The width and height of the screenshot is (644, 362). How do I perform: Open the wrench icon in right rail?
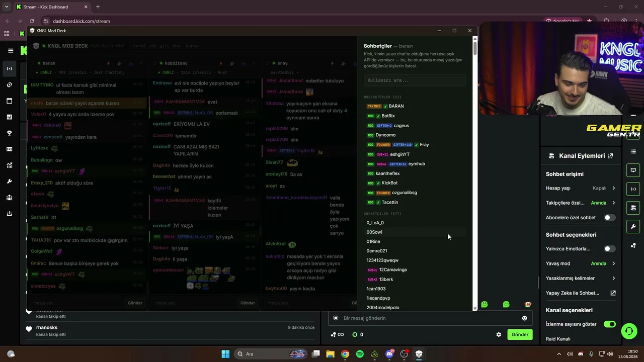633,226
